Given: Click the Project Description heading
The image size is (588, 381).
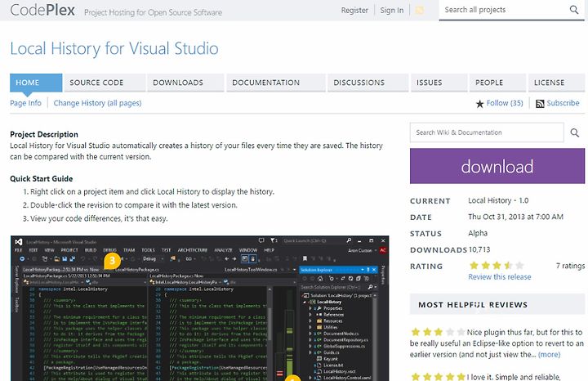Looking at the screenshot, I should tap(44, 134).
